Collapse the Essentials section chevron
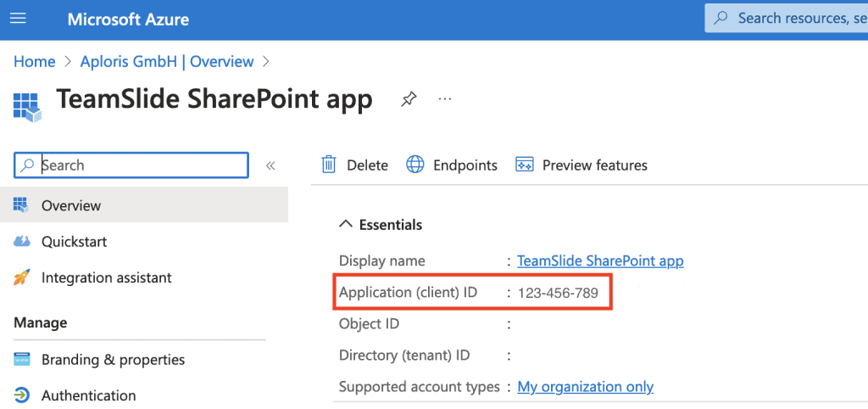The image size is (868, 409). coord(346,225)
